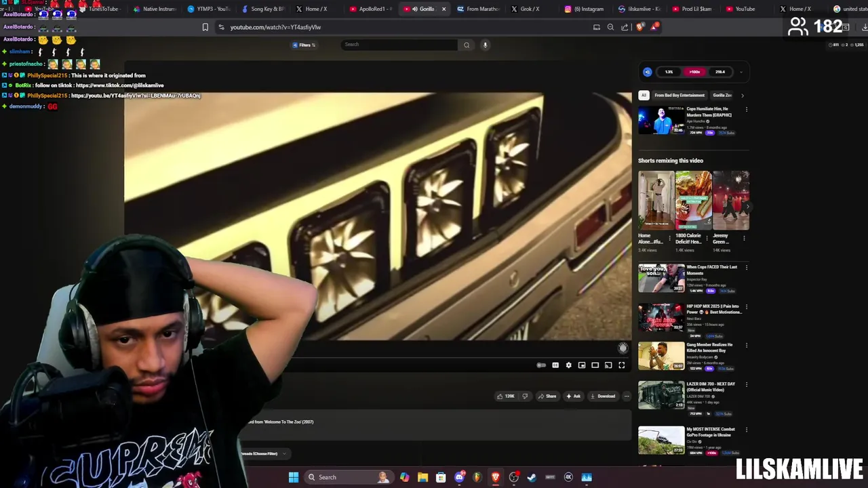
Task: Open Steam from taskbar
Action: (x=532, y=477)
